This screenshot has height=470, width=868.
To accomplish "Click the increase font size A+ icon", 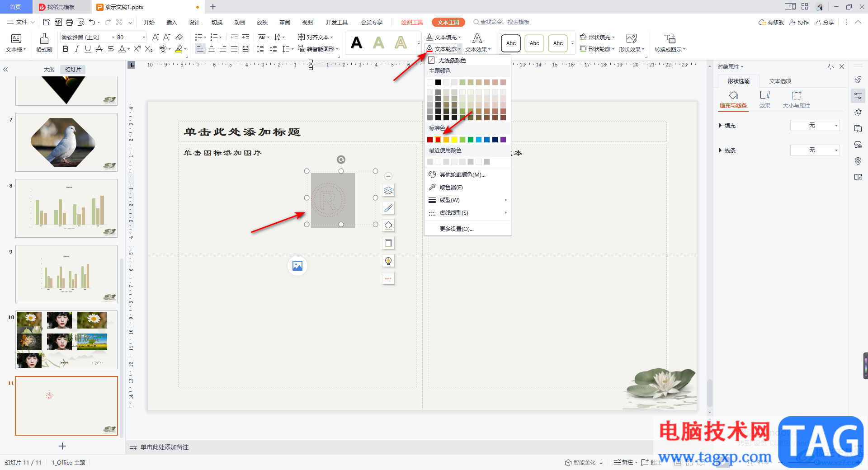I will click(x=156, y=37).
